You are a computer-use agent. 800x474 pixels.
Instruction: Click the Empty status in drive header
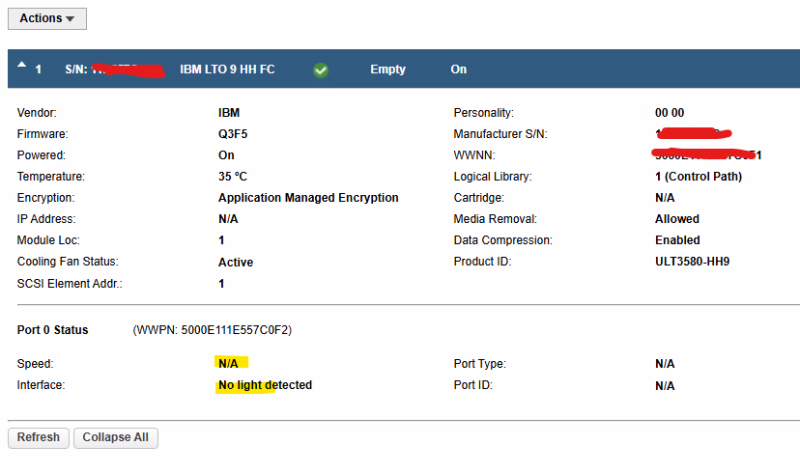pos(388,69)
